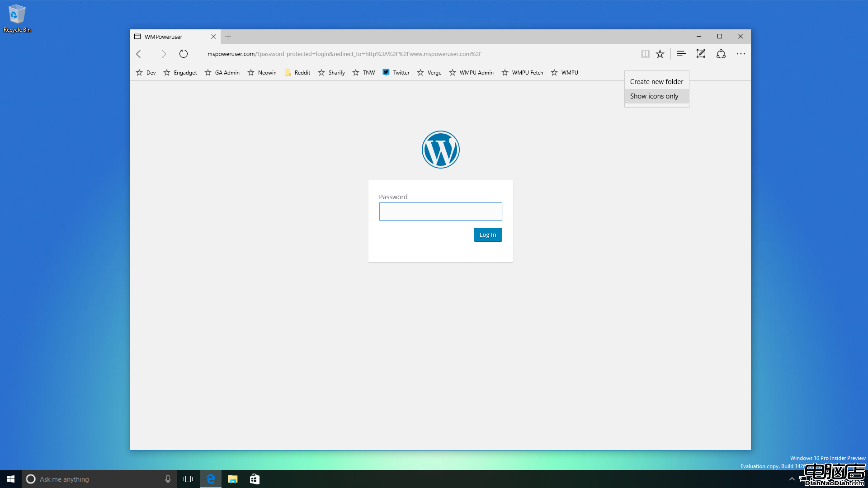Screen dimensions: 868x488
Task: Select the Recycle Bin desktop icon
Action: (17, 19)
